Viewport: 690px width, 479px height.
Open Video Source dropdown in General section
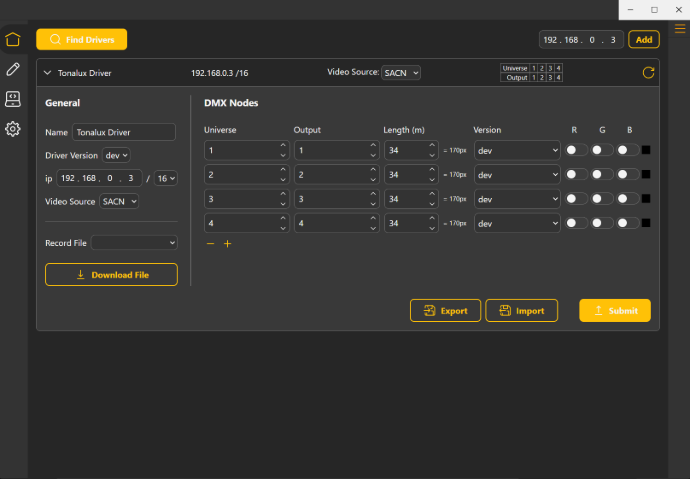pyautogui.click(x=119, y=201)
